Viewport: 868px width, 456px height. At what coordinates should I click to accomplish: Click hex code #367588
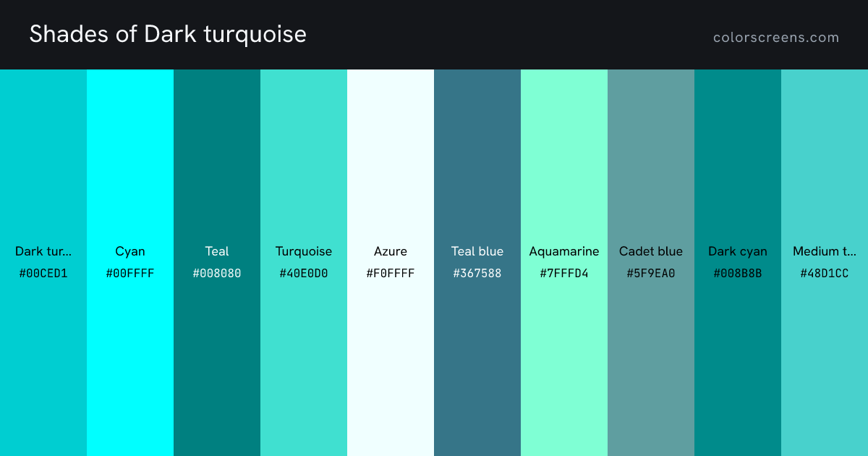click(477, 274)
